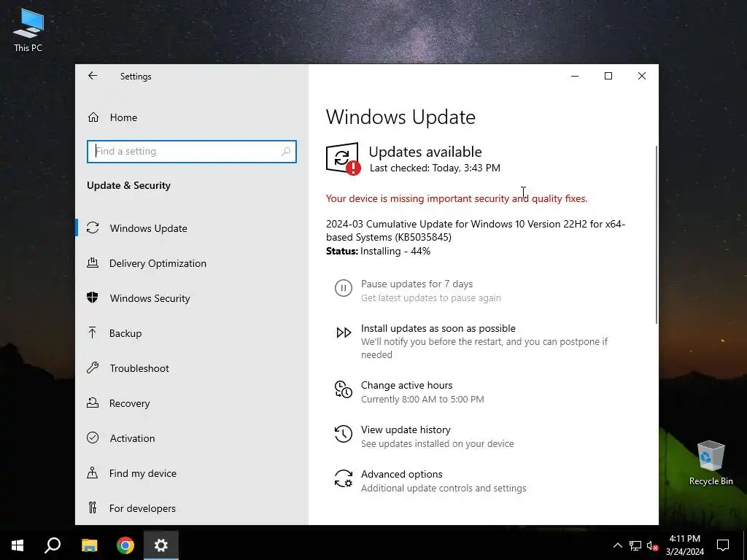Image resolution: width=747 pixels, height=560 pixels.
Task: Open the Action Center notifications icon
Action: click(x=723, y=545)
